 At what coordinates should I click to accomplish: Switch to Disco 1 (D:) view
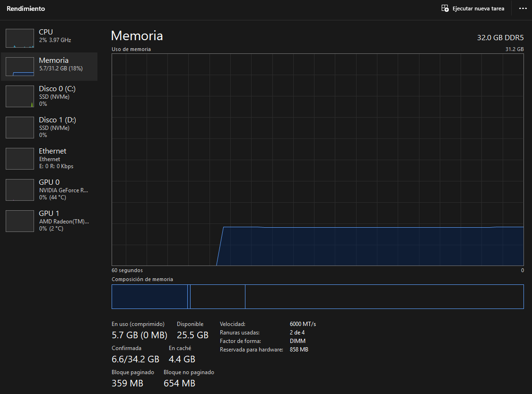[x=49, y=127]
